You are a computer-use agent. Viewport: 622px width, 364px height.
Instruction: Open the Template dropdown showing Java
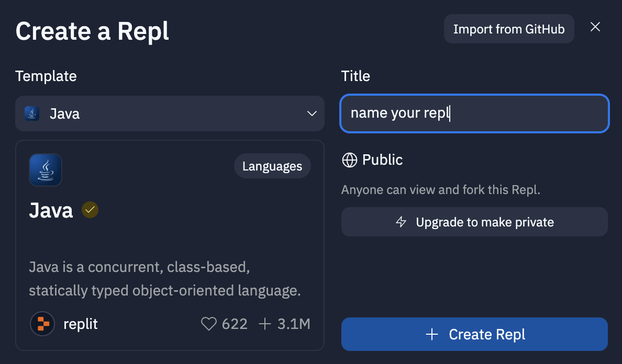170,113
